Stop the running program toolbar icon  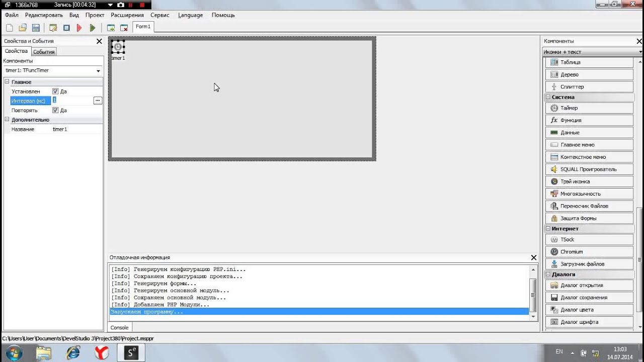pyautogui.click(x=66, y=28)
